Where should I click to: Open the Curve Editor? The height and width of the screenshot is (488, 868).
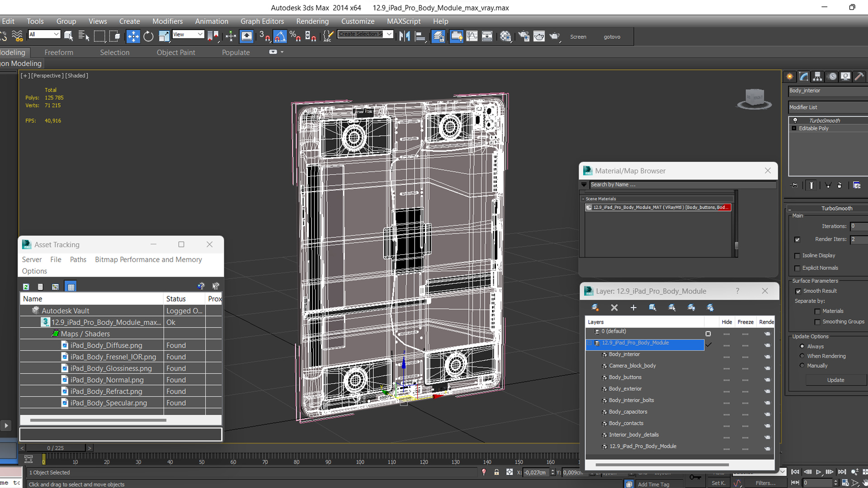coord(472,36)
